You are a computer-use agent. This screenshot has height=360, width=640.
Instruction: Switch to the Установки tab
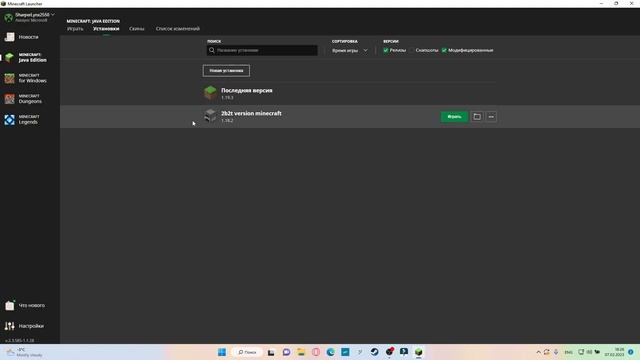point(106,29)
